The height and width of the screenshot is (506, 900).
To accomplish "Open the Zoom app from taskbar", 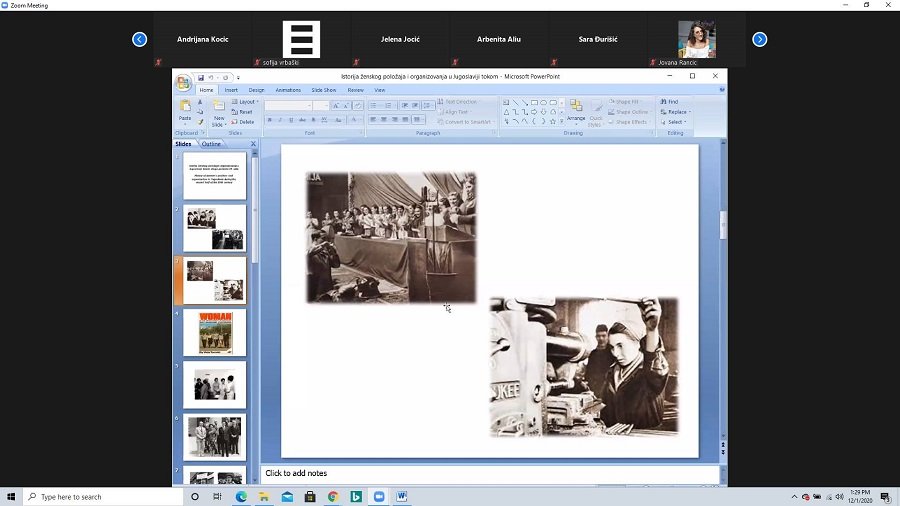I will point(379,496).
